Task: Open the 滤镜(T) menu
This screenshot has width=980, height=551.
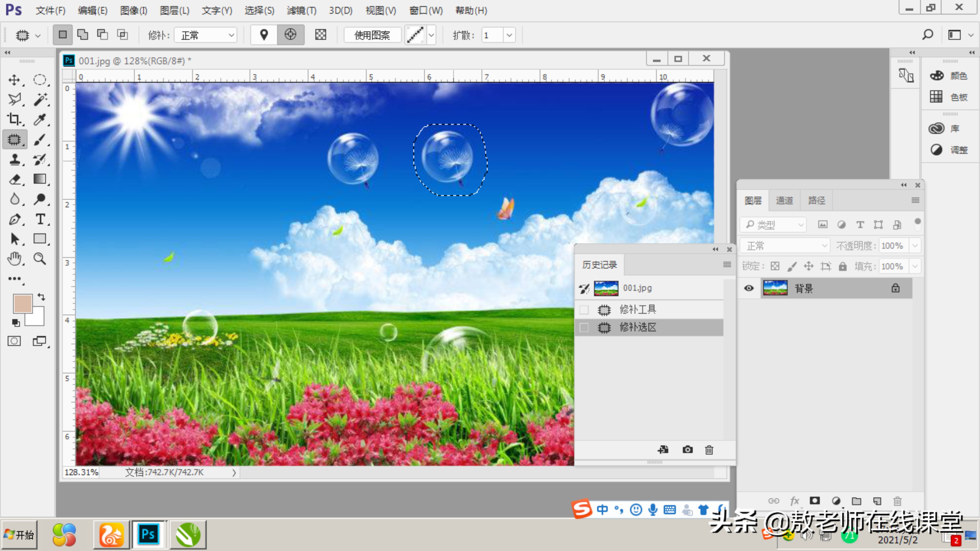Action: pyautogui.click(x=301, y=11)
